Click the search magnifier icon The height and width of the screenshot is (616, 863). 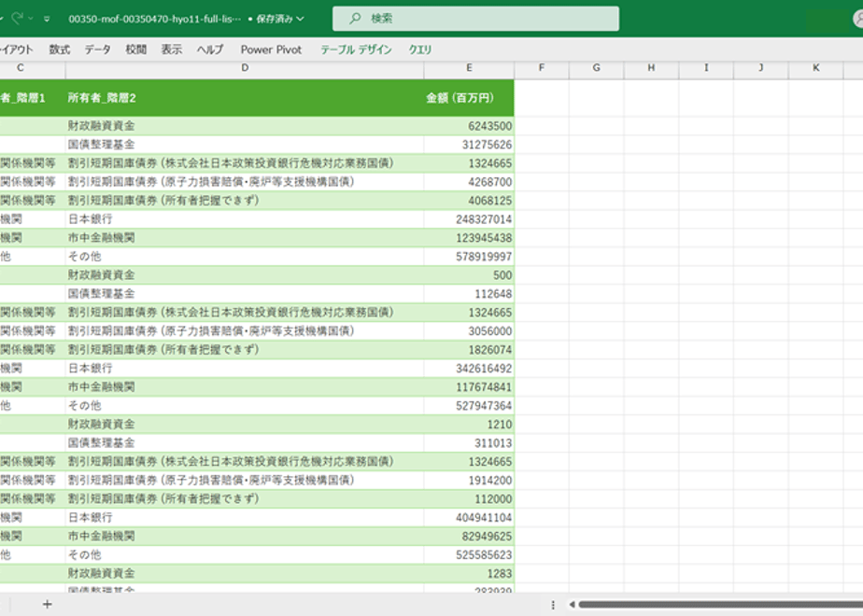[356, 18]
